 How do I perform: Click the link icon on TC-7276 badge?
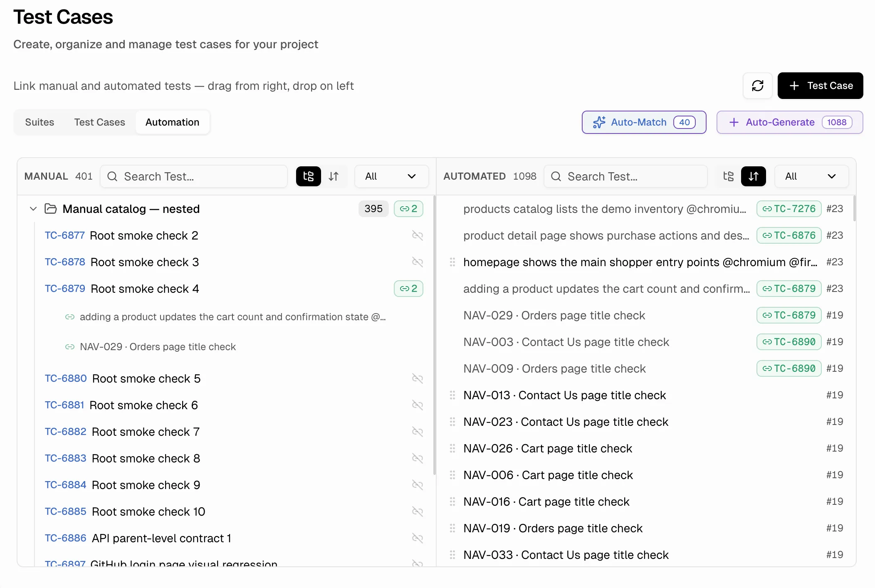[x=767, y=208]
